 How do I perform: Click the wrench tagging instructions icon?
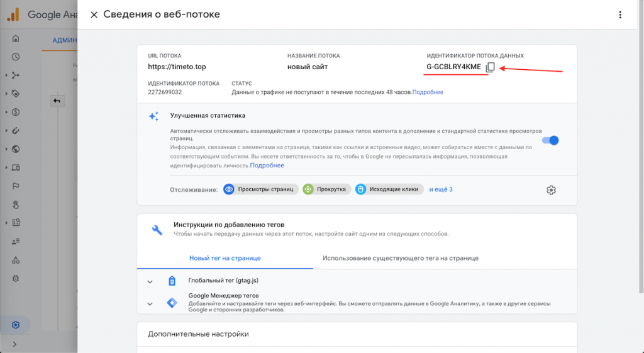click(157, 229)
